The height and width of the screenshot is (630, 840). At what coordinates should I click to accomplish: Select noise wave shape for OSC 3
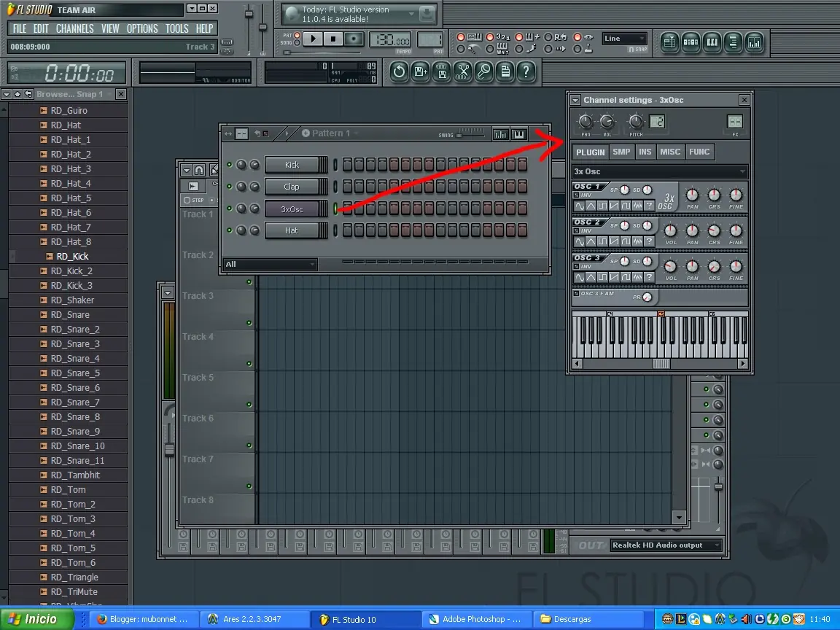[637, 278]
